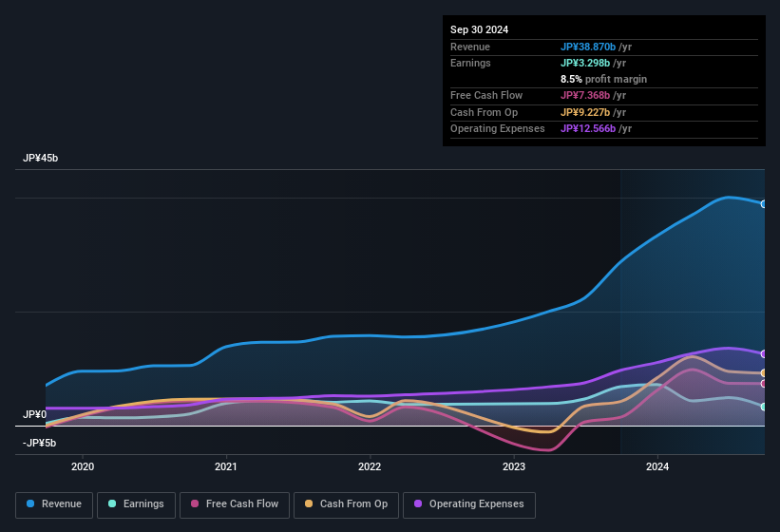Toggle the Cash From Op legend button

346,504
